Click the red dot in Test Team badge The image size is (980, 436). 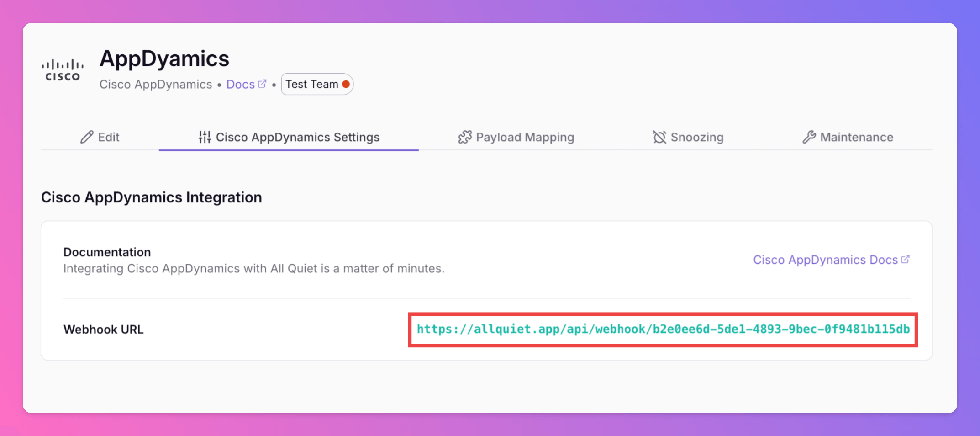pyautogui.click(x=346, y=84)
